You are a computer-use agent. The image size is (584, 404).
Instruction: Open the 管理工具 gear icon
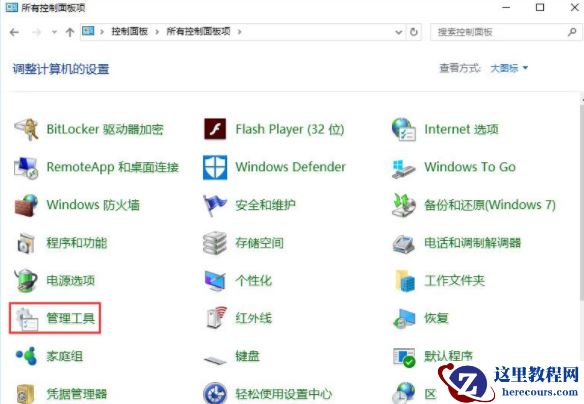click(x=27, y=319)
